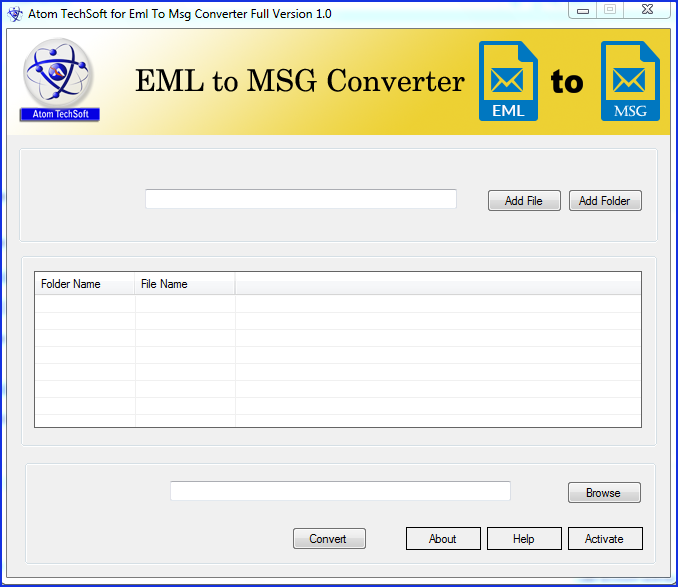
Task: Click the EML file icon in banner
Action: tap(508, 81)
